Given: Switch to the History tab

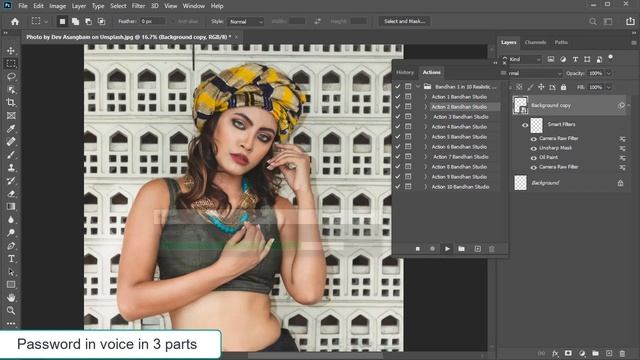Looking at the screenshot, I should [x=404, y=72].
